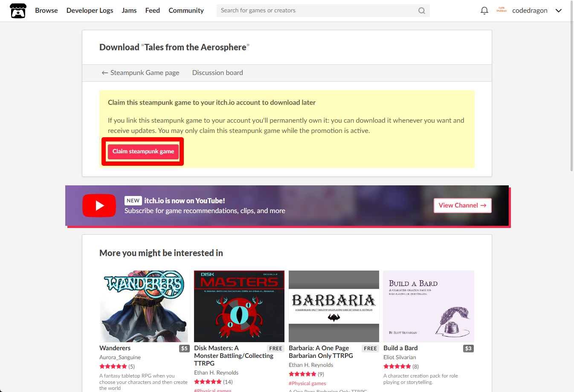
Task: Click 'itch.io is now on YouTube!' headline
Action: (185, 201)
